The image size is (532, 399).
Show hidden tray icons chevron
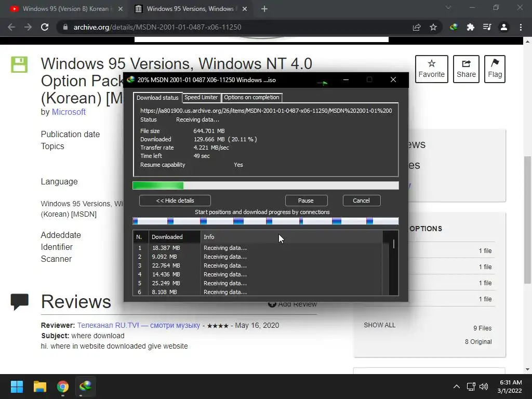pyautogui.click(x=457, y=387)
